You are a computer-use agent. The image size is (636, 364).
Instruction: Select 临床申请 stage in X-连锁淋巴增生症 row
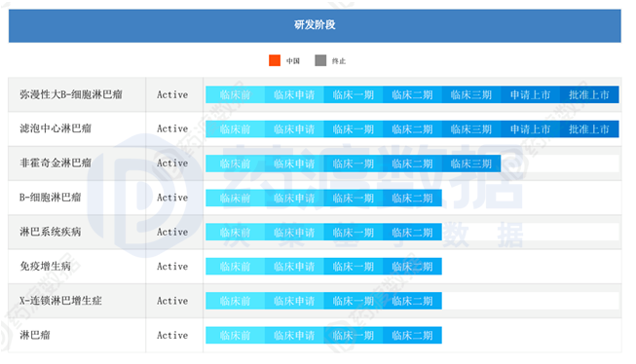[294, 301]
